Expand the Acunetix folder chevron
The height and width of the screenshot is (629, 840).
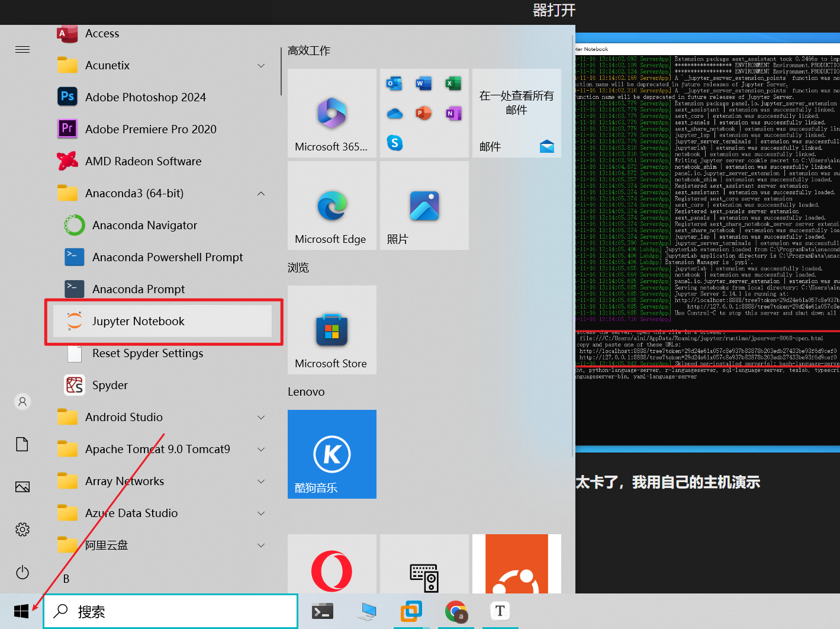coord(261,65)
